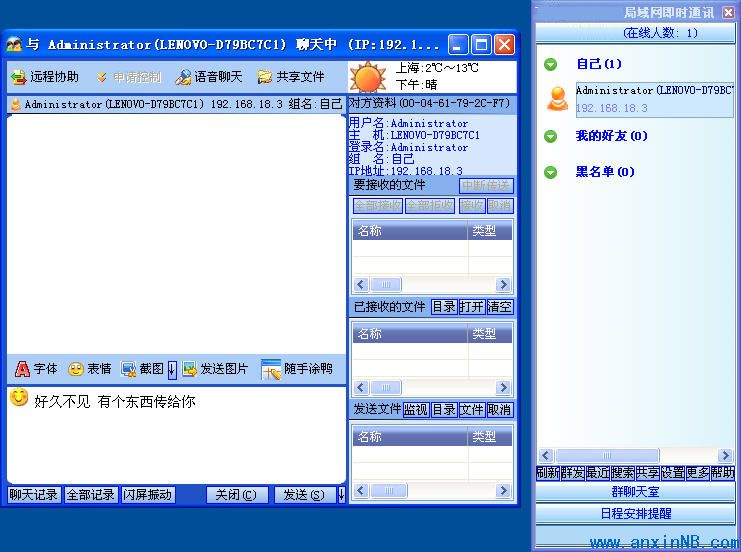Click the orange Administrator user avatar
The image size is (741, 552).
click(x=558, y=98)
